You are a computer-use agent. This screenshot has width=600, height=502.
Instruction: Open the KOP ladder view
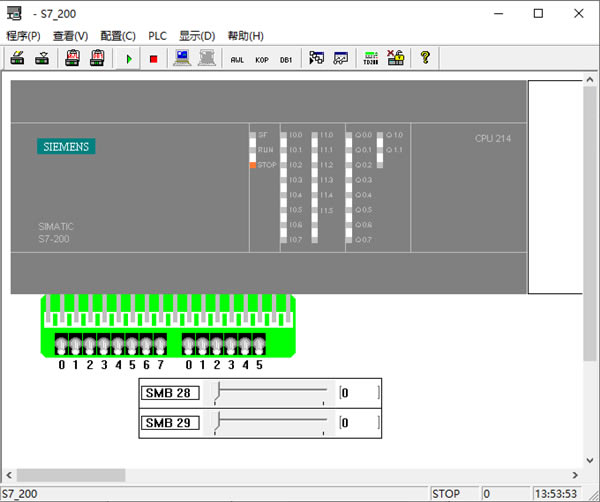click(x=262, y=59)
